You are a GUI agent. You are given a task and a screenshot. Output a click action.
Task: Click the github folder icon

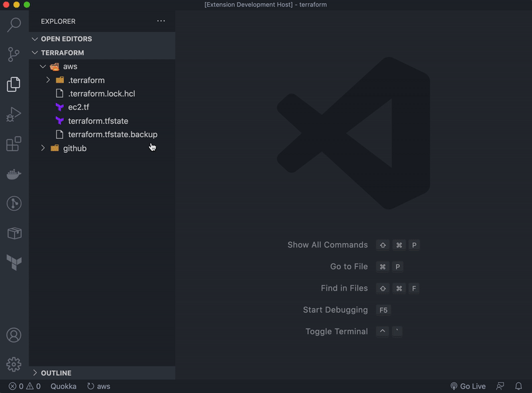click(x=55, y=148)
